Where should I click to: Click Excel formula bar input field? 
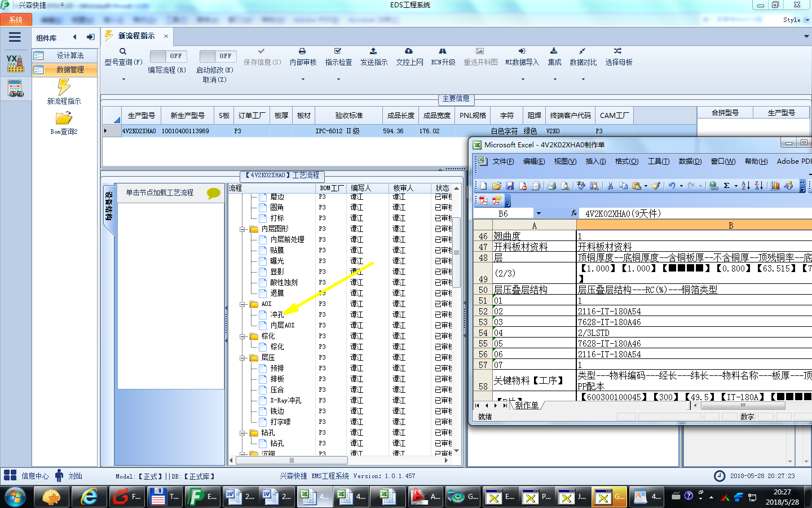[x=696, y=213]
